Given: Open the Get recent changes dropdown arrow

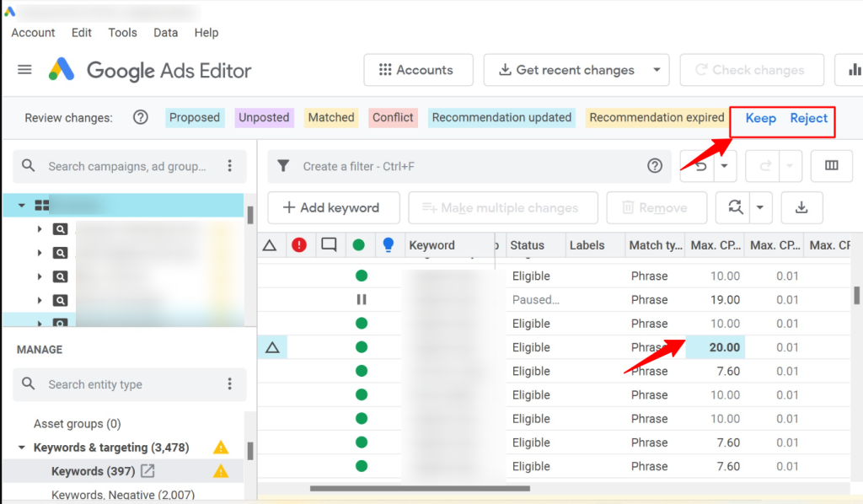Looking at the screenshot, I should point(658,70).
